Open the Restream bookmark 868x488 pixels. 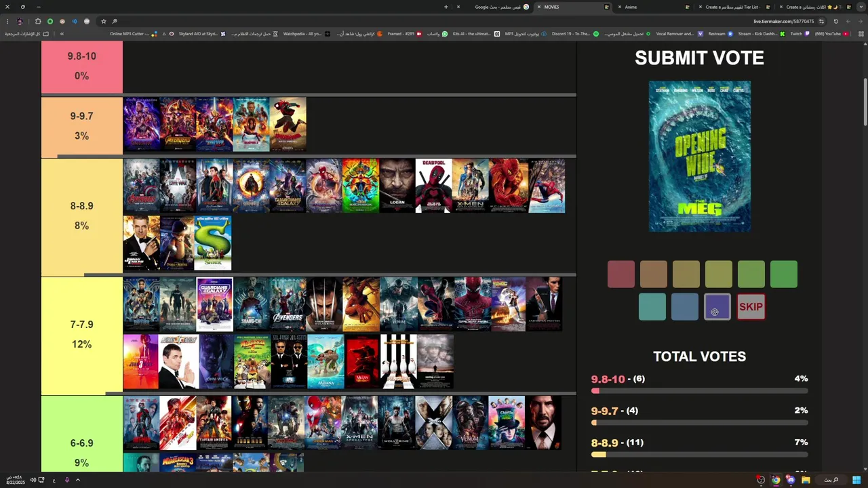(x=720, y=34)
